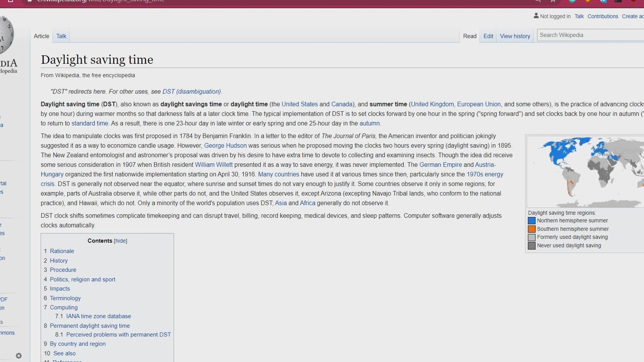Click the orange Southern hemisphere summer legend swatch
This screenshot has height=362, width=644.
coord(531,229)
